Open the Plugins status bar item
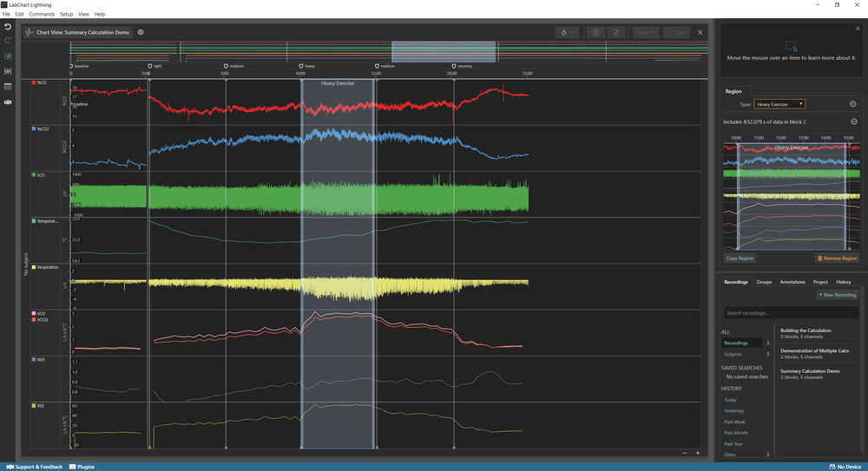868x471 pixels. [x=82, y=467]
